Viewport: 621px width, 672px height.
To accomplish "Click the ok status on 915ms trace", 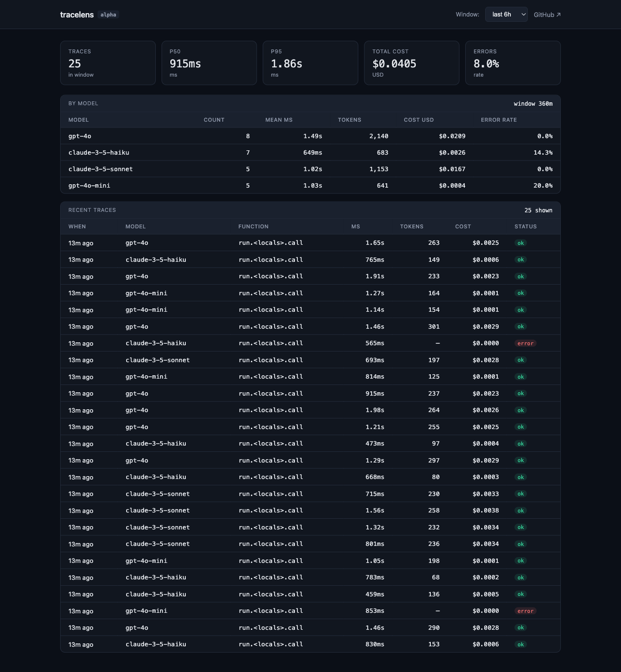I will [521, 394].
